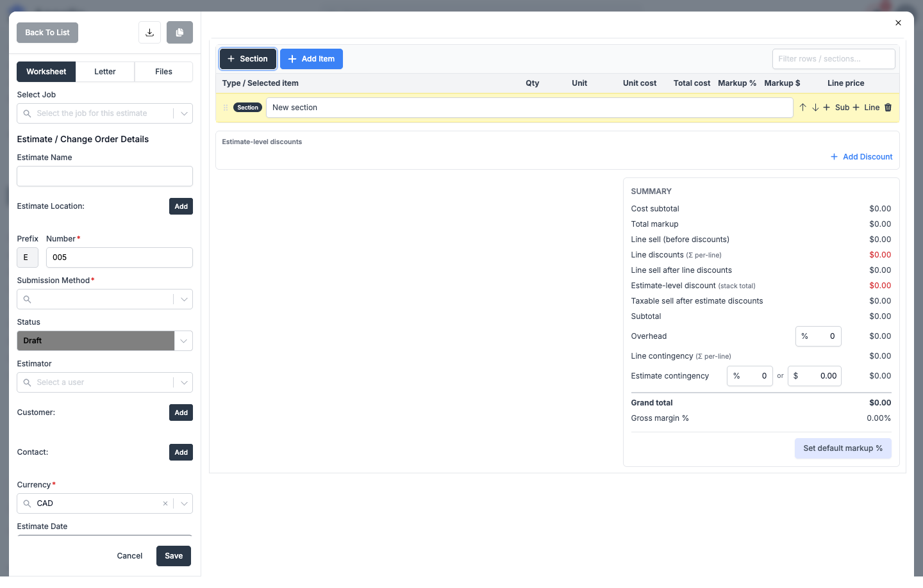Screen dimensions: 923x588
Task: Expand the Estimator user dropdown
Action: click(x=184, y=382)
